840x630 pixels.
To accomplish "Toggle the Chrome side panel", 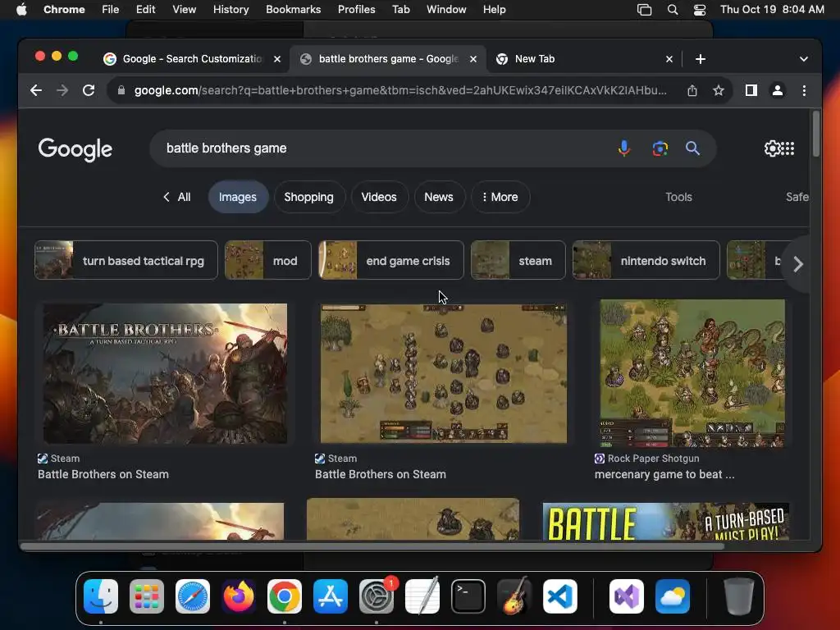I will pos(751,90).
